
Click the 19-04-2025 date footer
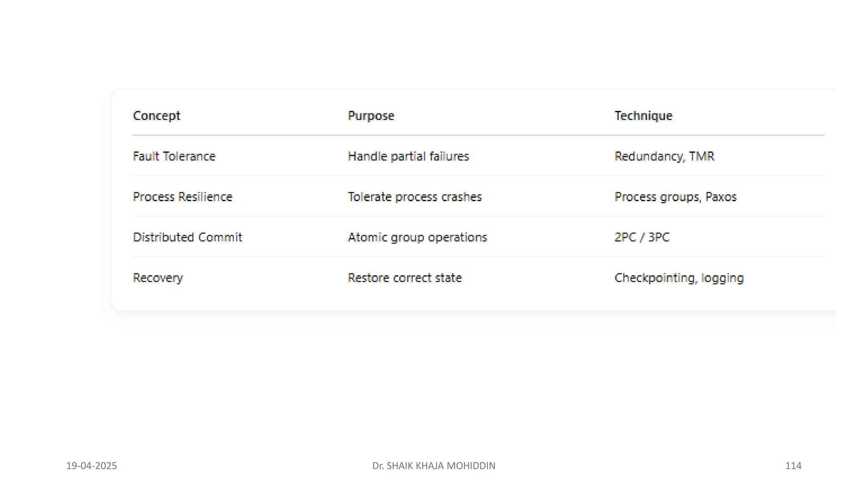pos(92,466)
